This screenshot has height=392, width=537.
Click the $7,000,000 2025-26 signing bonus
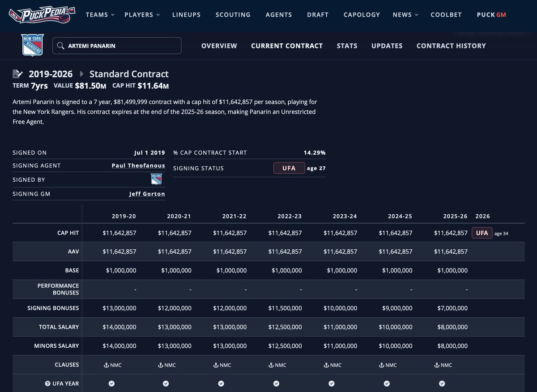coord(452,308)
